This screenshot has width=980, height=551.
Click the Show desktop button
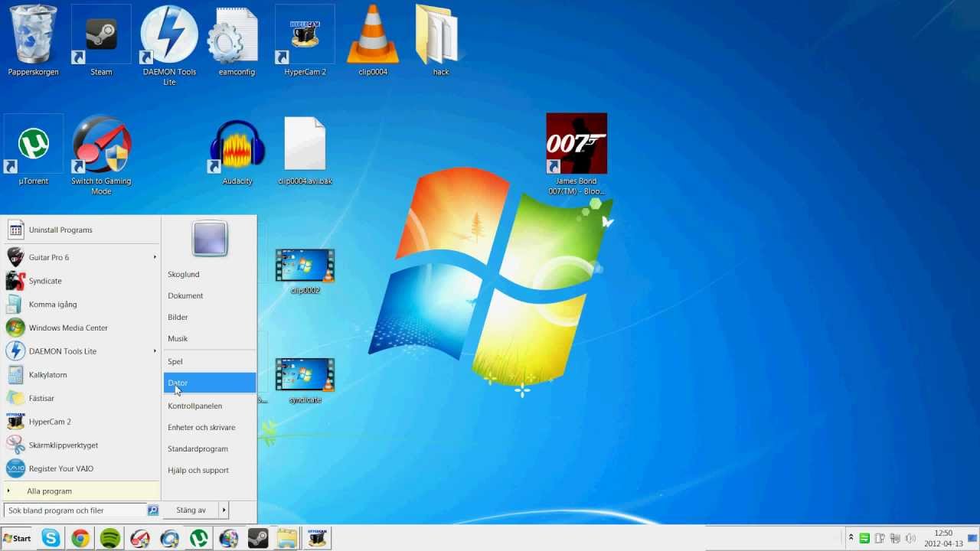click(x=973, y=539)
